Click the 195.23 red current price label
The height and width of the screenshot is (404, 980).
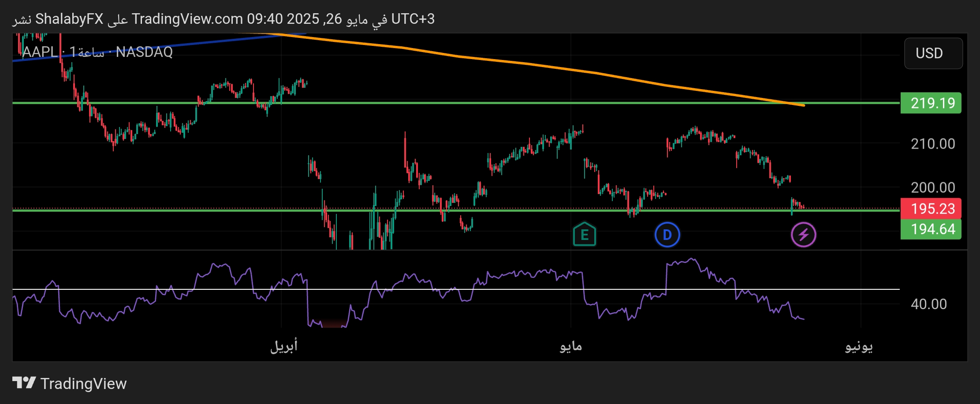(931, 209)
